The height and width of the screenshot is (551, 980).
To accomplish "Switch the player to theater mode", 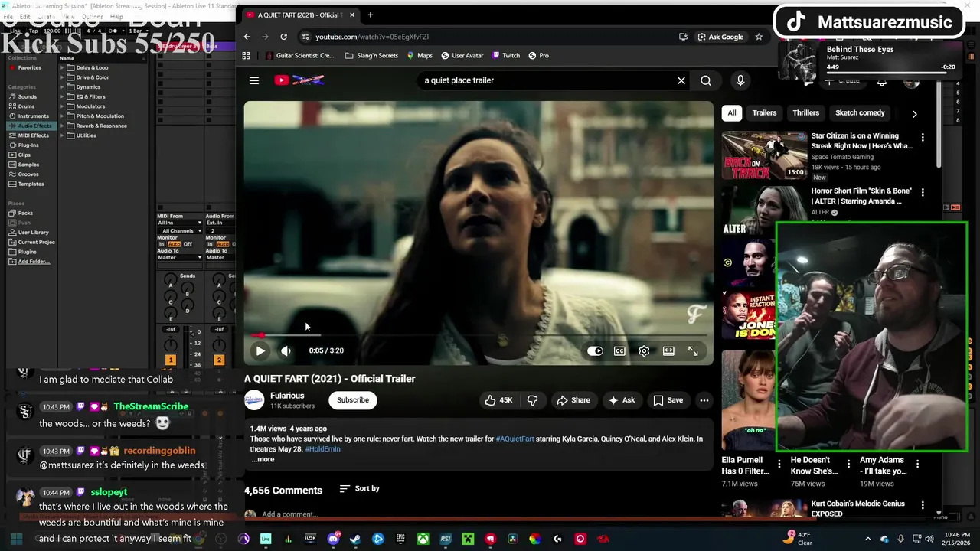I will click(668, 350).
